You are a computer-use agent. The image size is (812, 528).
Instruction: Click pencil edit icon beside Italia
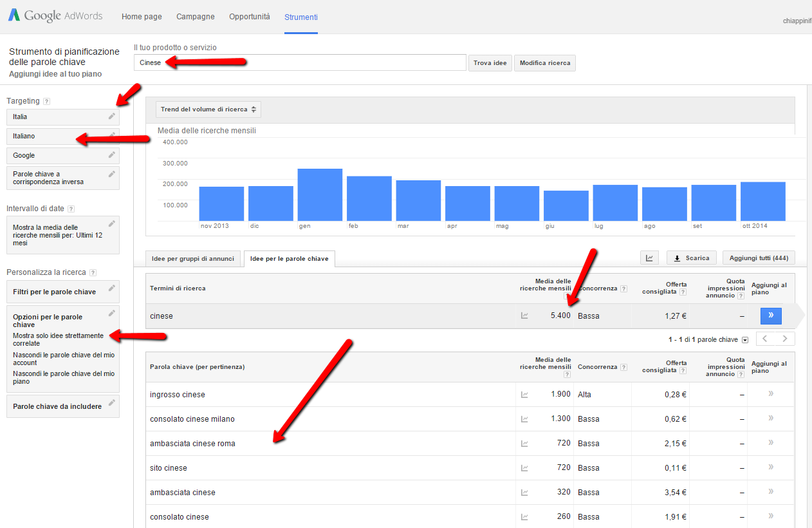[112, 117]
